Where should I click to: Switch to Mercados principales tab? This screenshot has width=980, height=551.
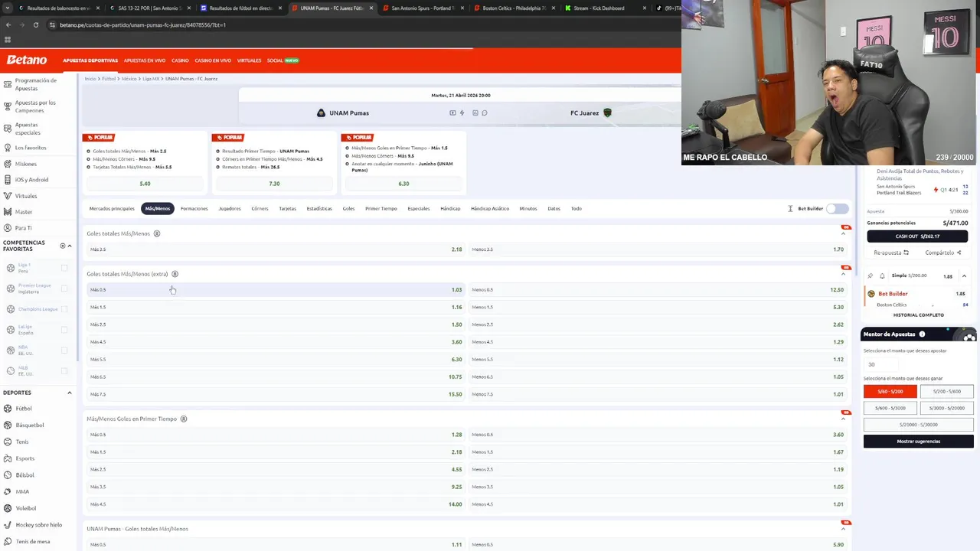[112, 208]
